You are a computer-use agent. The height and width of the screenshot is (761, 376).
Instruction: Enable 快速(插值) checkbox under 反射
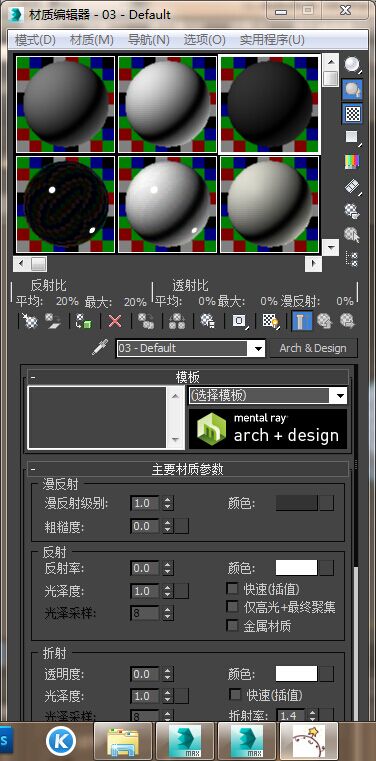(232, 589)
